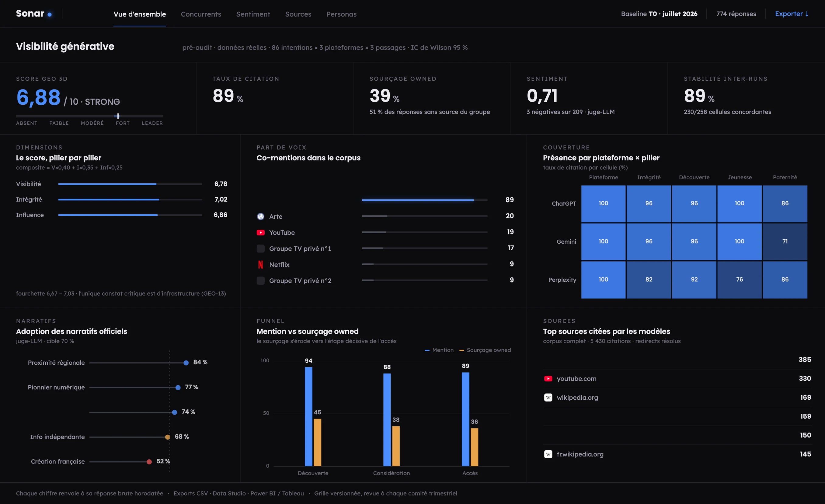Click the Découverte mention bar (94)
The width and height of the screenshot is (825, 504).
[308, 416]
